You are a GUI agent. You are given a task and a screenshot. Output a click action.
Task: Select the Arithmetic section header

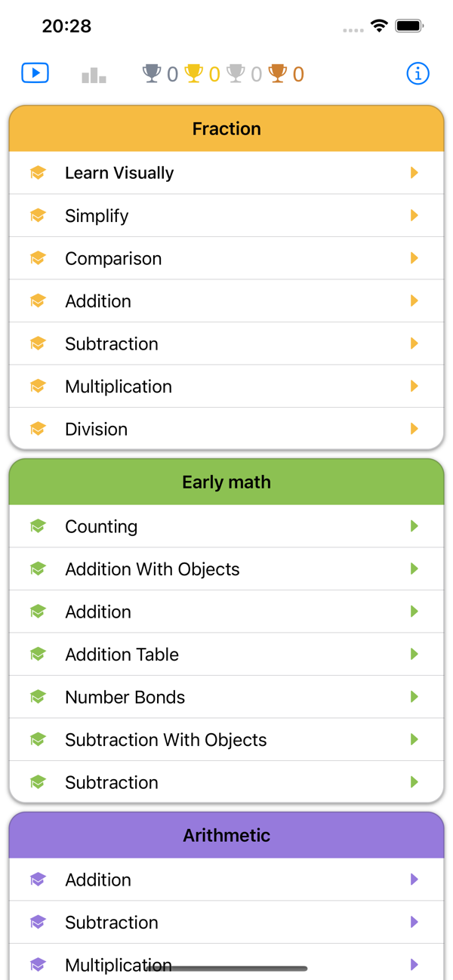click(x=226, y=836)
